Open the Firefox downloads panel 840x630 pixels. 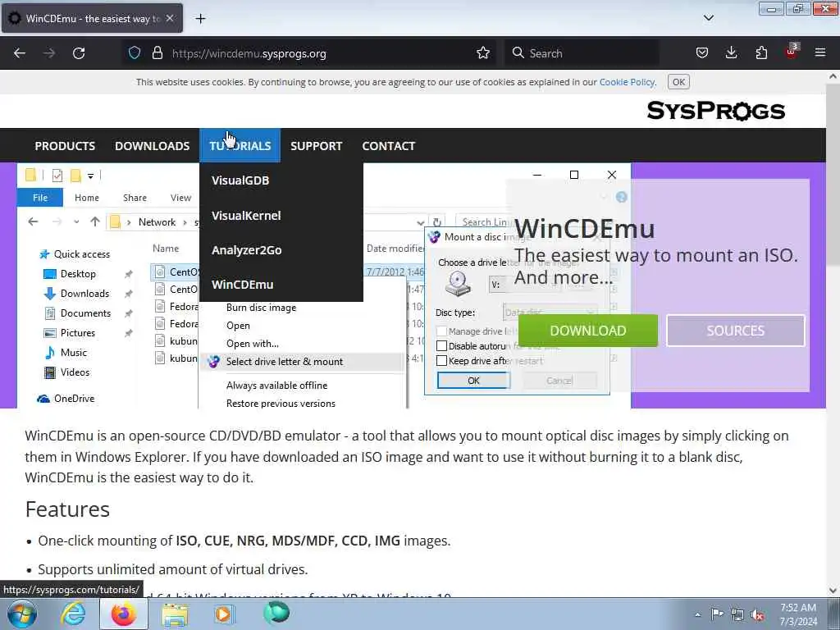click(731, 53)
